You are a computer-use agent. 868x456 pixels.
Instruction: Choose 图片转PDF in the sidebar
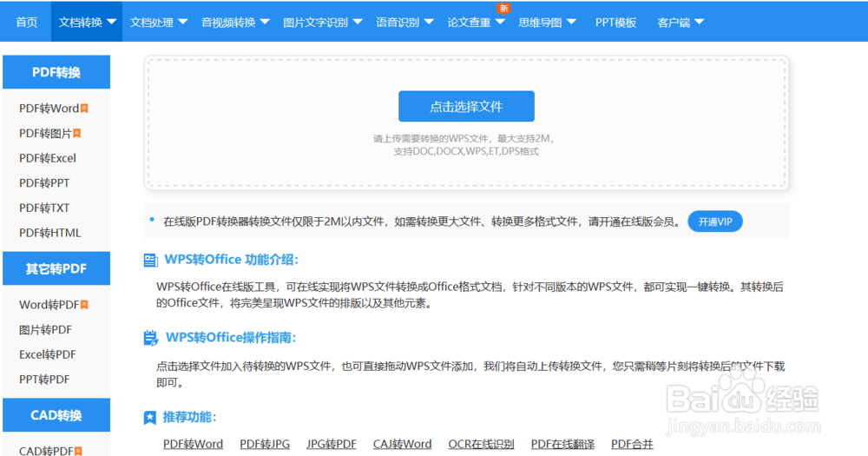[x=45, y=330]
